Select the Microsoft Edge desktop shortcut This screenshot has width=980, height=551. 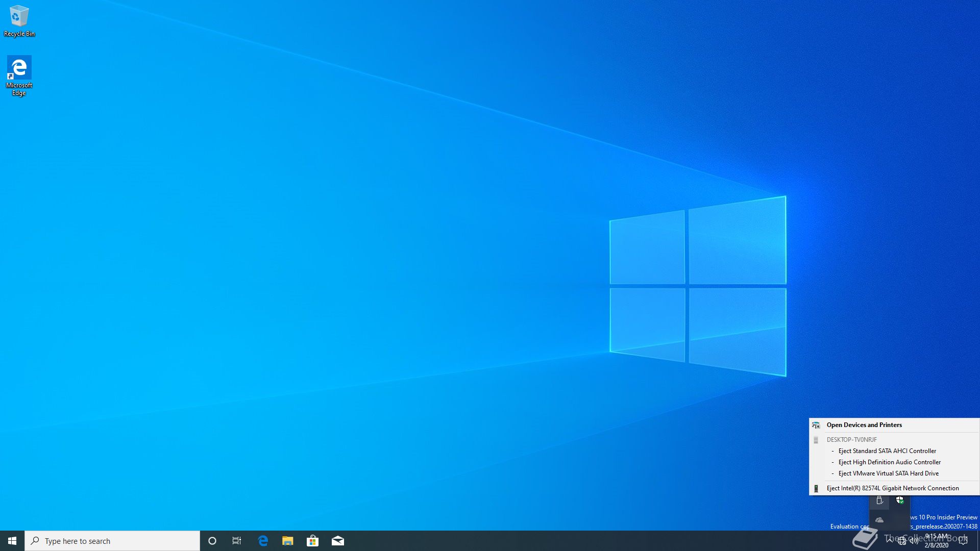tap(19, 76)
